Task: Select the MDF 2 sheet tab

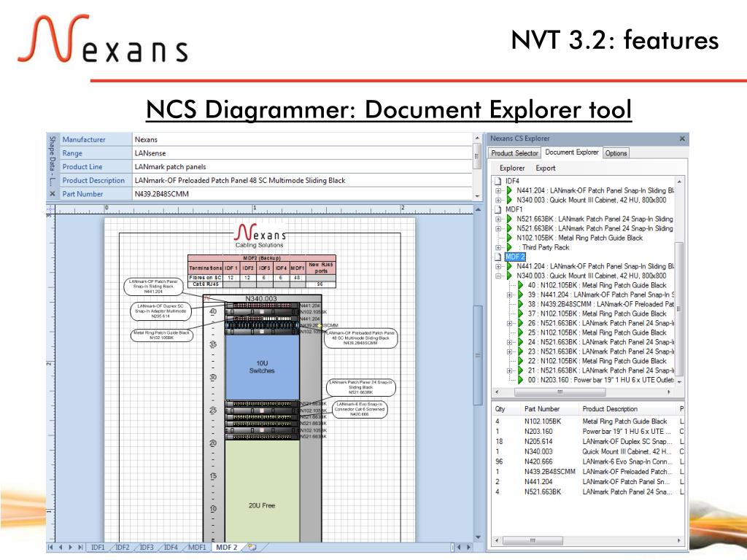Action: 227,547
